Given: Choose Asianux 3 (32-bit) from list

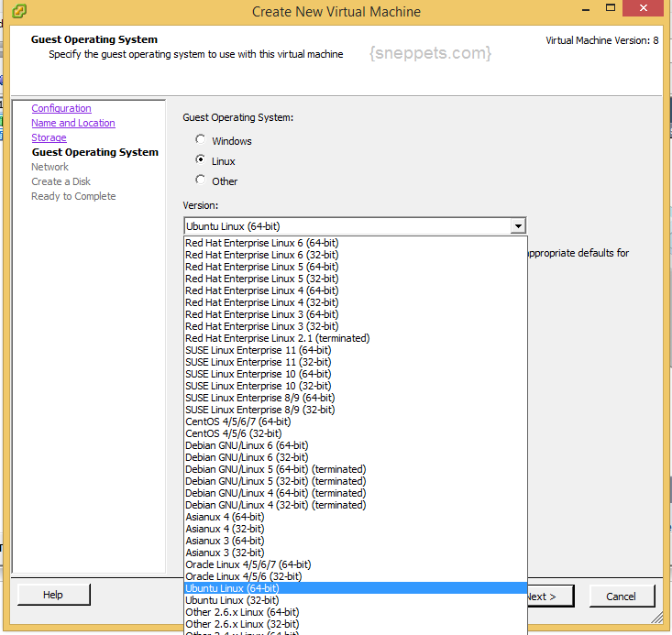Looking at the screenshot, I should click(x=356, y=553).
